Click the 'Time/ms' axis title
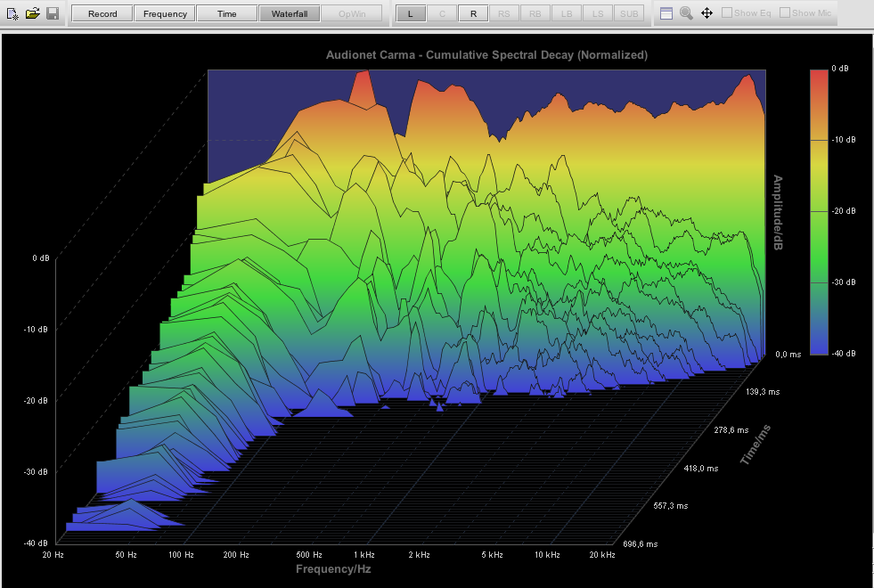The width and height of the screenshot is (874, 588). (756, 445)
